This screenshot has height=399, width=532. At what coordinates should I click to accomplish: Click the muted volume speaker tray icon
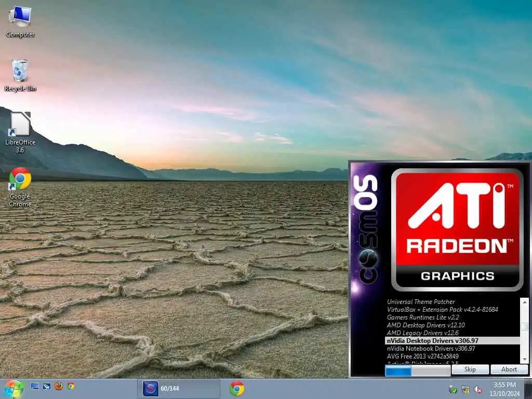click(478, 390)
